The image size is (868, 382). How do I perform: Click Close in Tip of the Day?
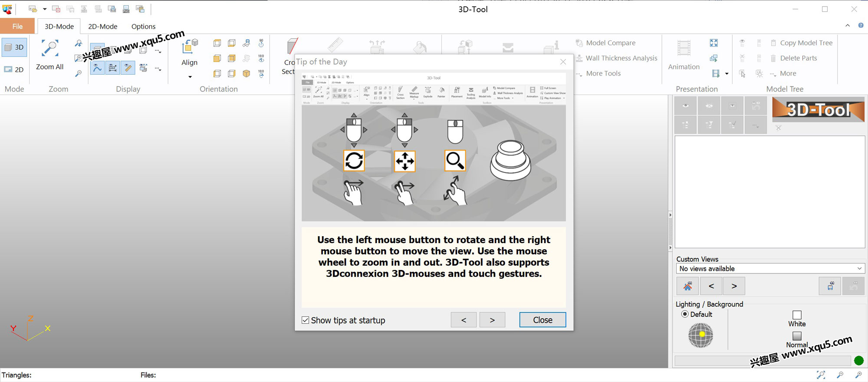pyautogui.click(x=542, y=320)
